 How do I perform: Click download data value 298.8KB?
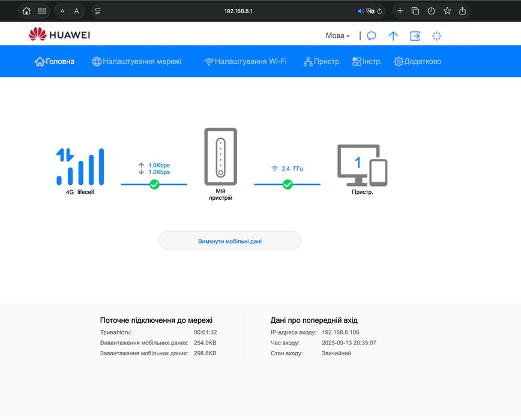tap(205, 353)
